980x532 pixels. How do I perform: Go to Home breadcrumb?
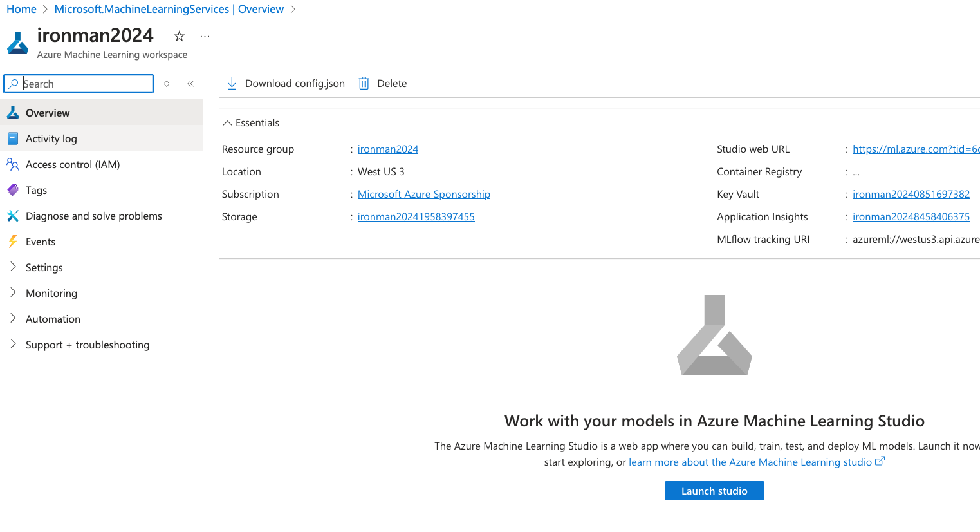(21, 9)
